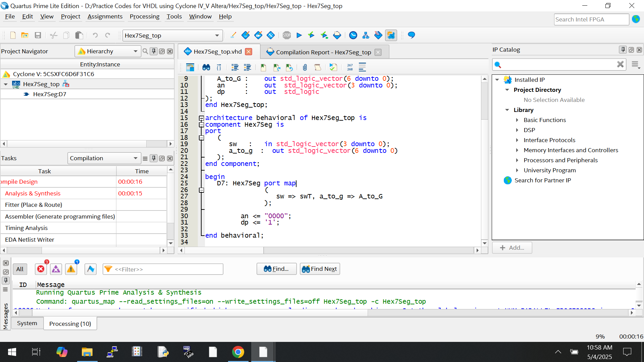Viewport: 644px width, 362px height.
Task: Click the Start Compilation play icon
Action: coord(299,35)
